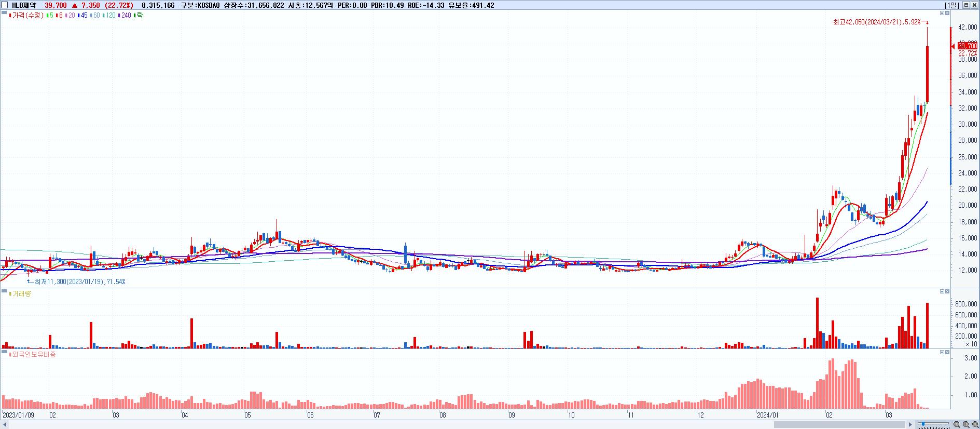Click the chart zoom level slider handle
The image size is (980, 429).
pos(923,424)
